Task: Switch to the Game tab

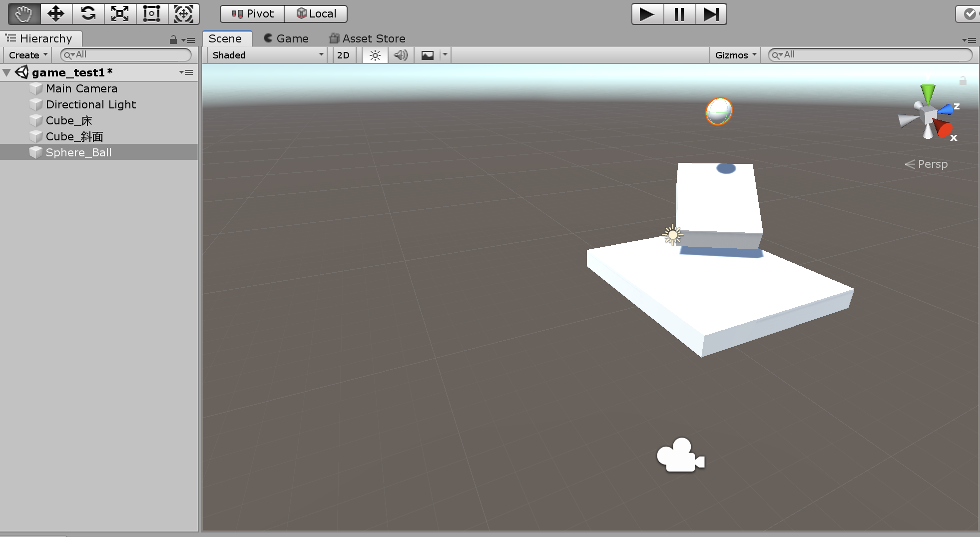Action: click(286, 38)
